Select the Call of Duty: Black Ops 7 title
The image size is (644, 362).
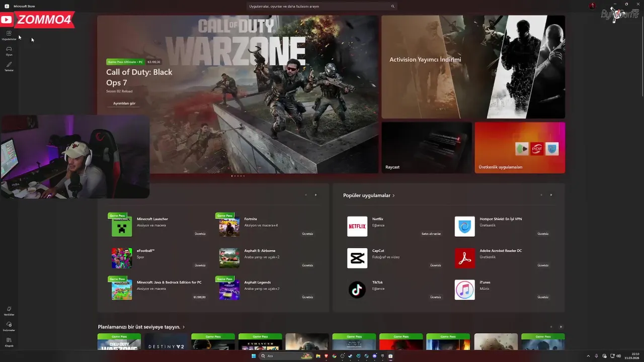tap(139, 77)
